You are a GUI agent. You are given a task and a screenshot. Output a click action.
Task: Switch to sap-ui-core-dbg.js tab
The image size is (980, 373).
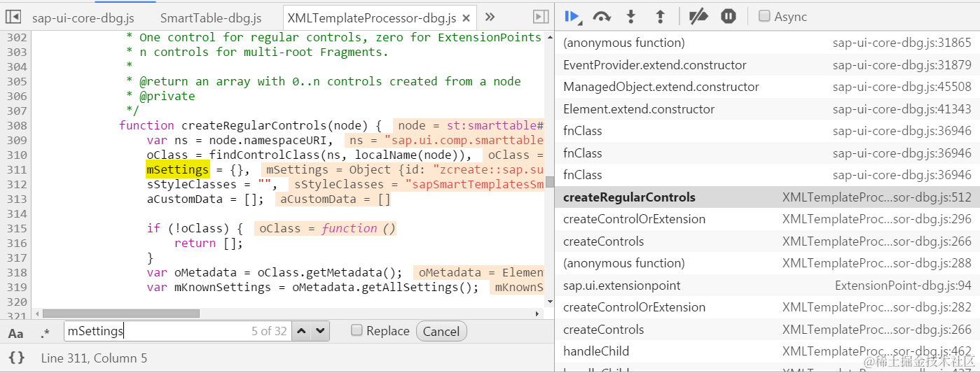click(x=83, y=17)
